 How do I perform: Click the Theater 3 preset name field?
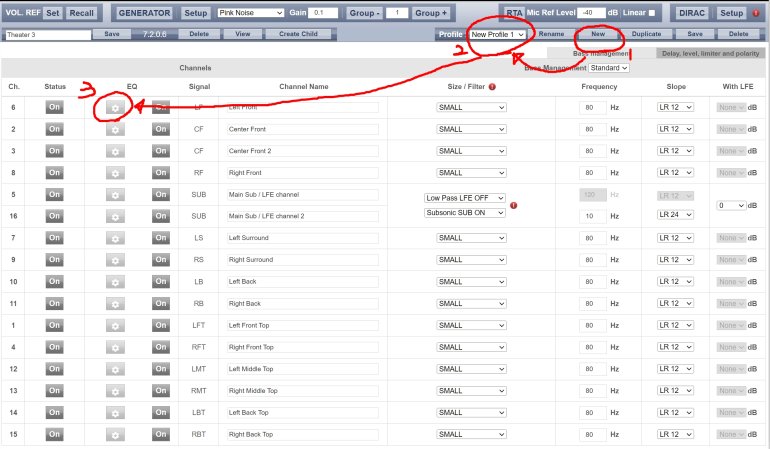tap(48, 35)
